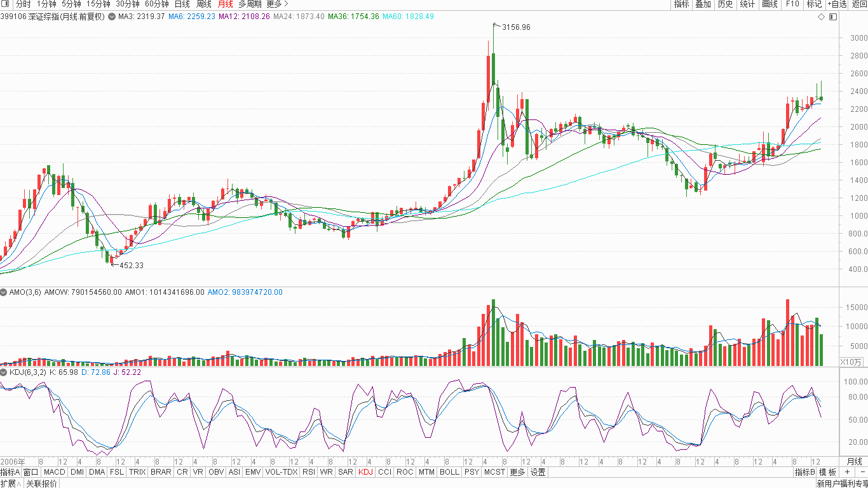Viewport: 868px width, 488px height.
Task: Open the 叠加 overlay menu
Action: [703, 4]
